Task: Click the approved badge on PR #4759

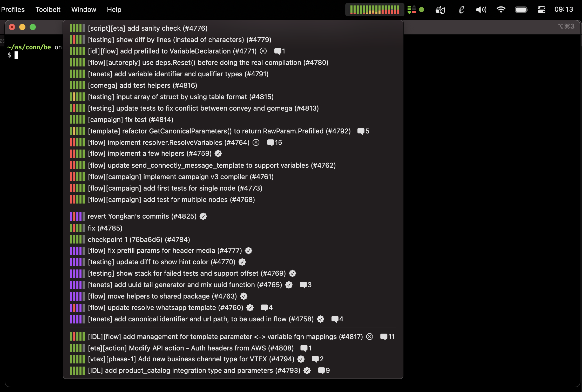Action: [x=218, y=153]
